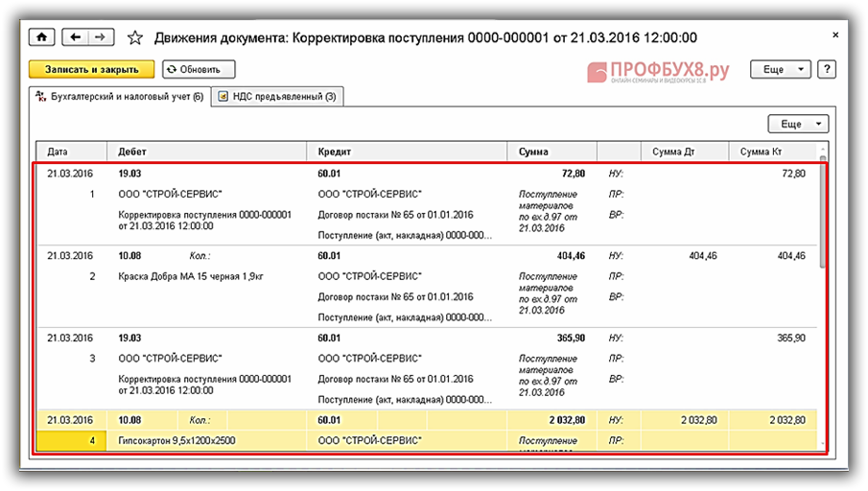Click the Сумма column header
Screen dimensions: 868x491
(551, 152)
